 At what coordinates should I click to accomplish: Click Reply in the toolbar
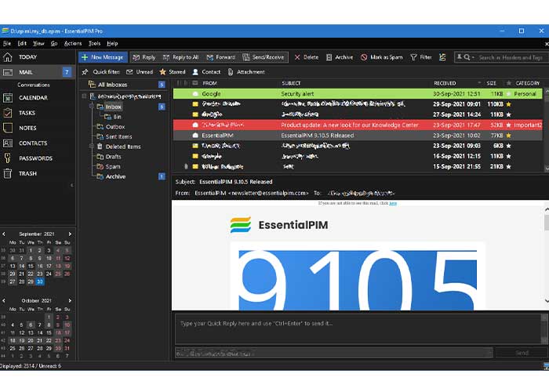[144, 57]
